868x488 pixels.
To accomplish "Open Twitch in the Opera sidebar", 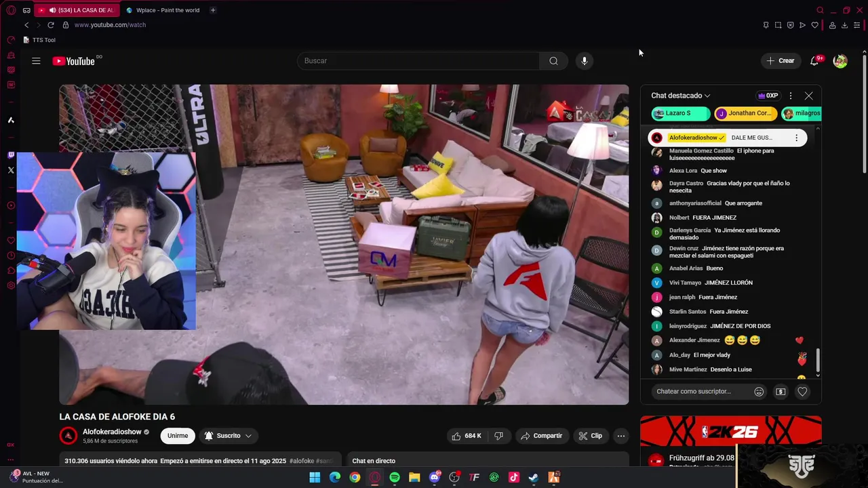I will click(11, 155).
